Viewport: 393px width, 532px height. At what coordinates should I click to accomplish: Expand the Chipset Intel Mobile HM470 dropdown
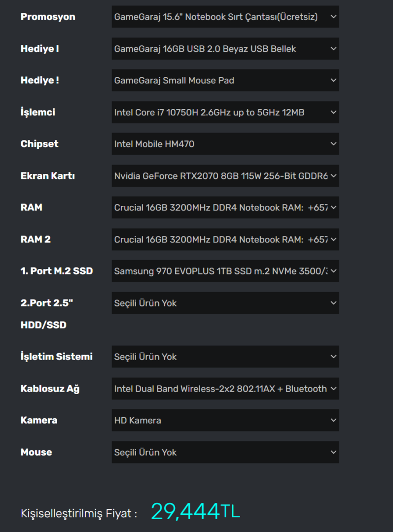point(225,144)
